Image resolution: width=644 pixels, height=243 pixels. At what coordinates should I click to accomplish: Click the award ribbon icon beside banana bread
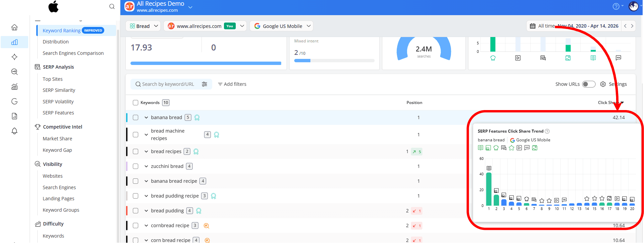(x=197, y=117)
